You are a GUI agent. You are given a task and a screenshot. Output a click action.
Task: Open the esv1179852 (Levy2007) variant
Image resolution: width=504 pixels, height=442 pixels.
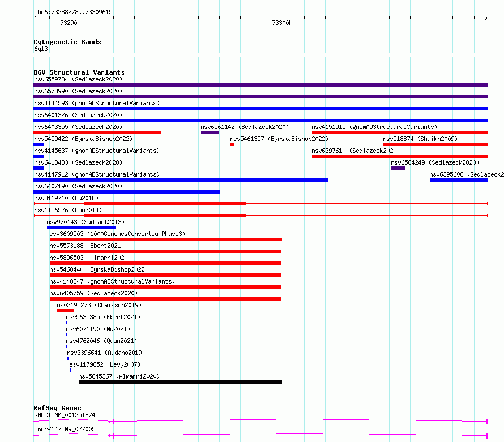(x=105, y=364)
